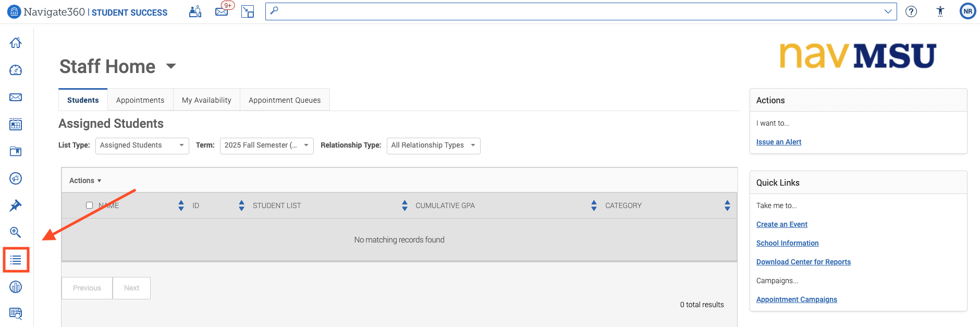Image resolution: width=980 pixels, height=327 pixels.
Task: Open the dashboard gauge icon in sidebar
Action: pyautogui.click(x=16, y=70)
